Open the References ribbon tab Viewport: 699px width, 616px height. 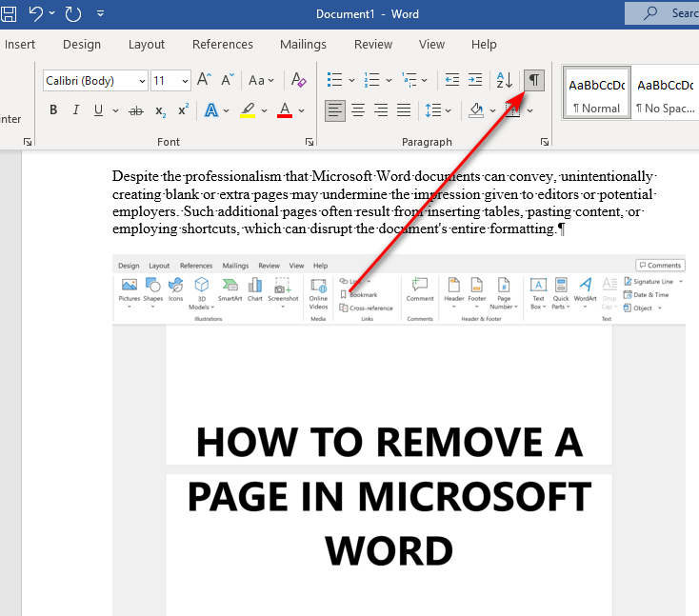pos(222,44)
